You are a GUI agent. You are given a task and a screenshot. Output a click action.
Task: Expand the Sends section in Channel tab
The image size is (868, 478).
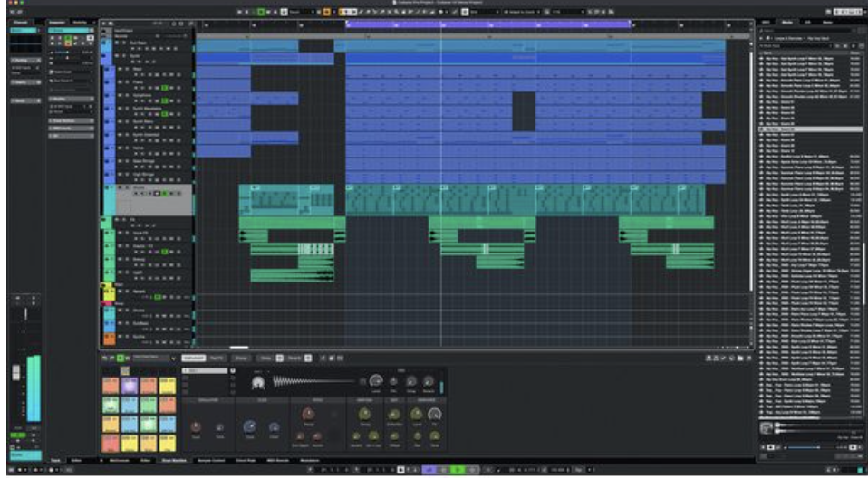26,100
